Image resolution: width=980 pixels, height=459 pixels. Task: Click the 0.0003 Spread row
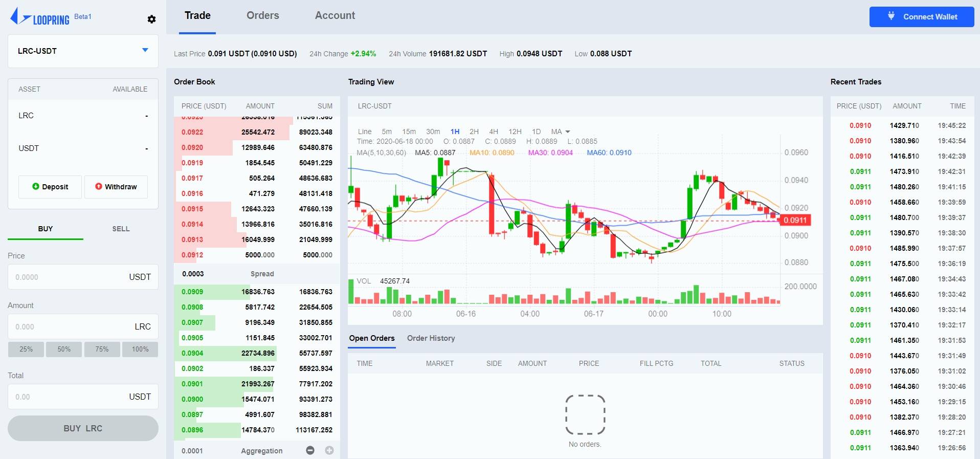click(x=257, y=274)
